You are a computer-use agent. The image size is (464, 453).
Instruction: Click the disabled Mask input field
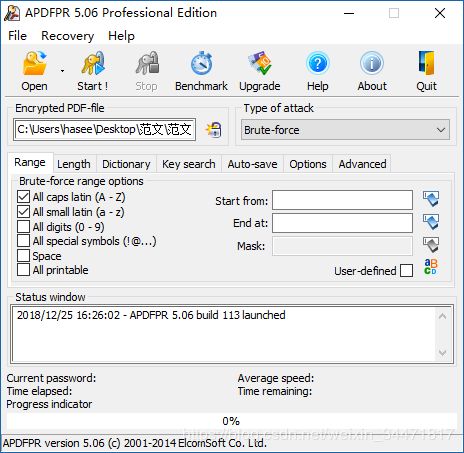pyautogui.click(x=342, y=246)
